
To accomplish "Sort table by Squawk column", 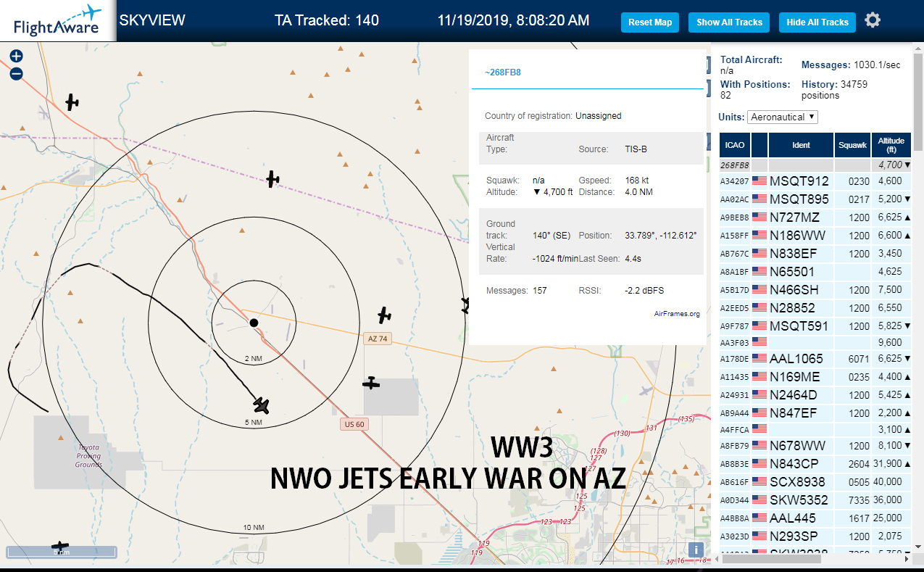I will click(852, 145).
